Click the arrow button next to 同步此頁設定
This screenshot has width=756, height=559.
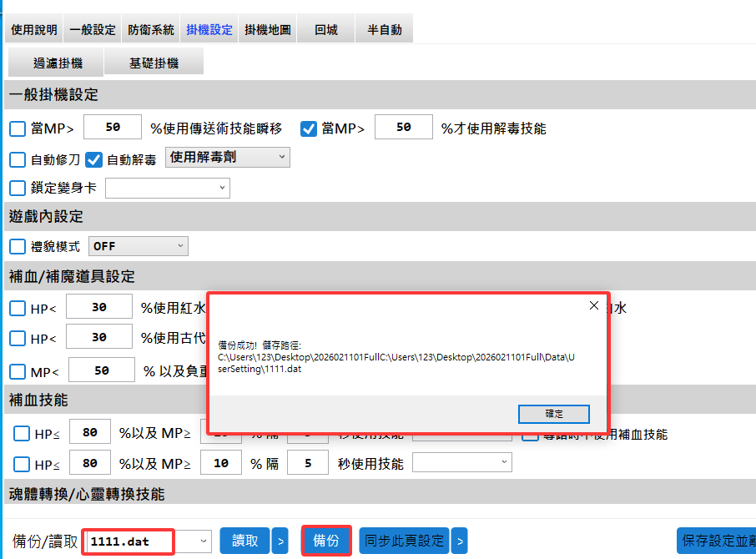coord(459,541)
